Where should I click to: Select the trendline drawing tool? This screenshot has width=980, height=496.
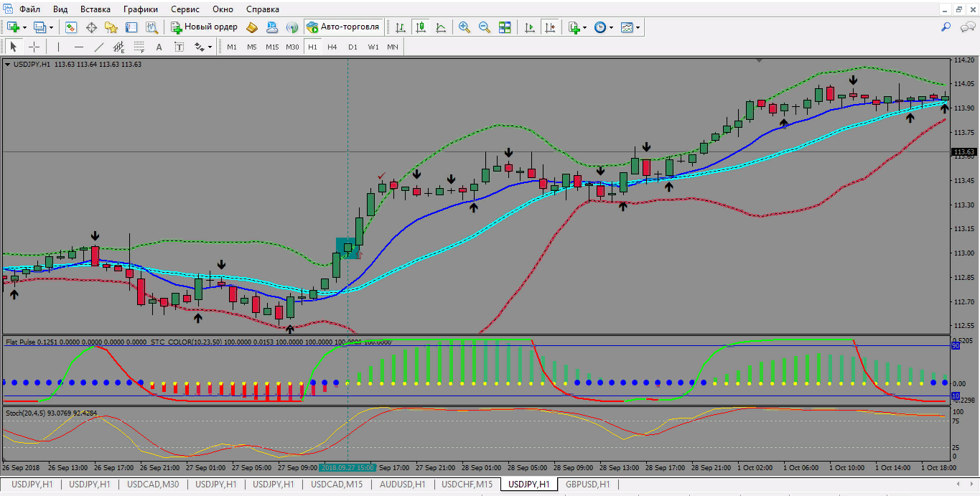(x=99, y=47)
